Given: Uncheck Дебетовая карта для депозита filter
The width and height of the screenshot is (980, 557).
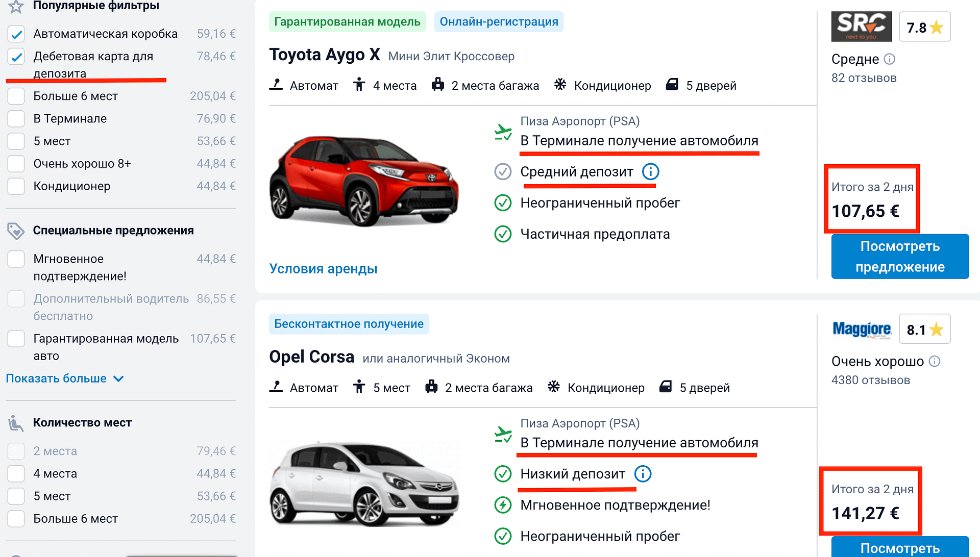Looking at the screenshot, I should pyautogui.click(x=16, y=57).
